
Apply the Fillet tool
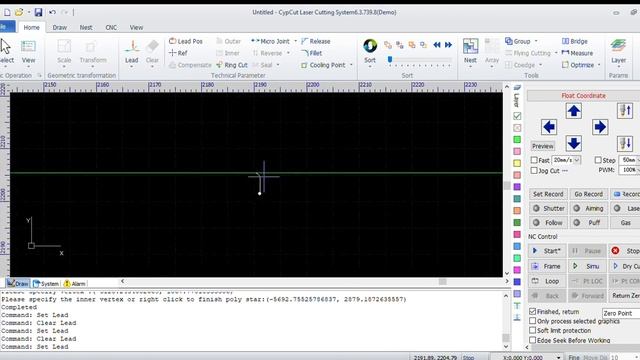(311, 53)
